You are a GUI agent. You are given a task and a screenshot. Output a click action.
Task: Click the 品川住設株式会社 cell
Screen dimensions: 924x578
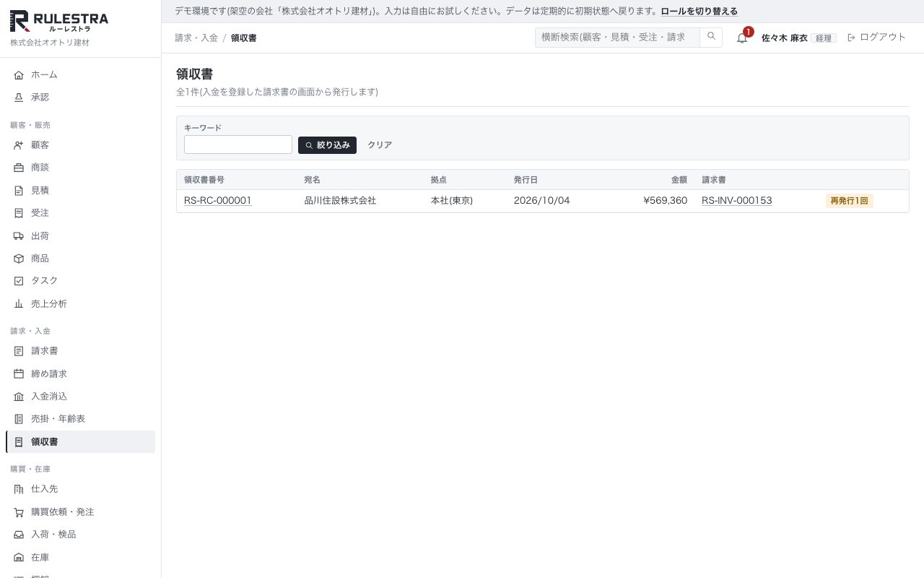click(x=340, y=201)
